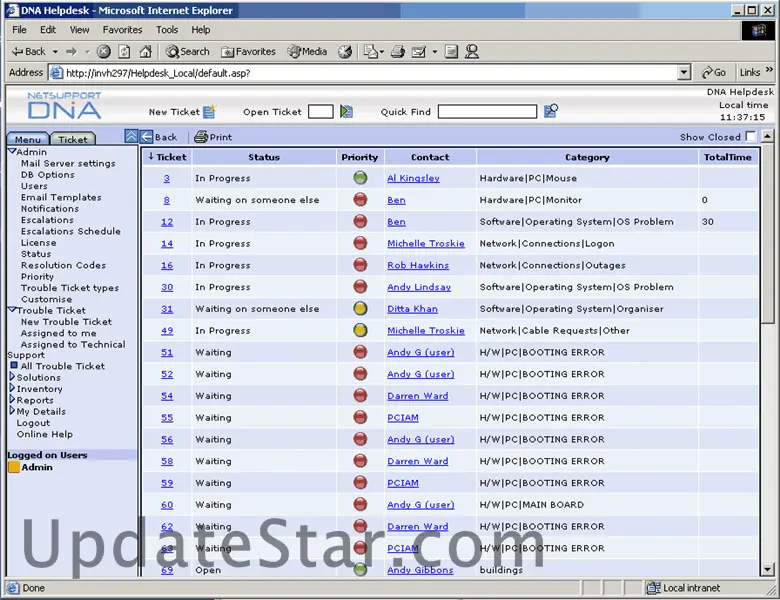Viewport: 780px width, 600px height.
Task: Open the Help menu
Action: click(x=200, y=30)
